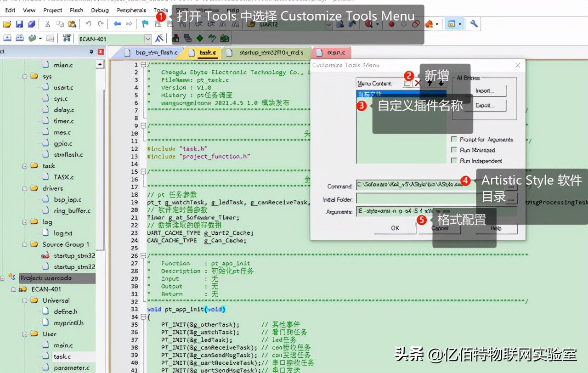Viewport: 588px width, 373px height.
Task: Click the Pack Installer icon
Action: coord(225,38)
